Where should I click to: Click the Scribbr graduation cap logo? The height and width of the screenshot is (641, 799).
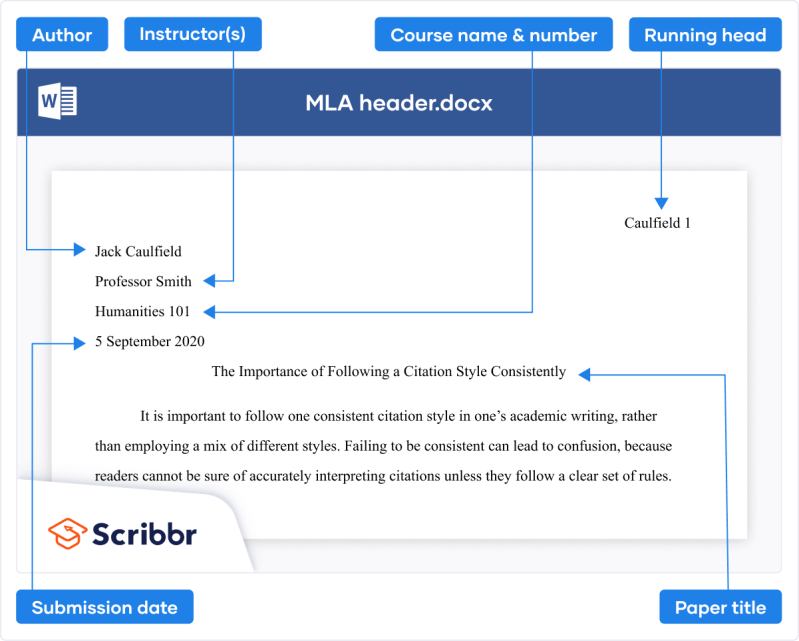[x=67, y=534]
